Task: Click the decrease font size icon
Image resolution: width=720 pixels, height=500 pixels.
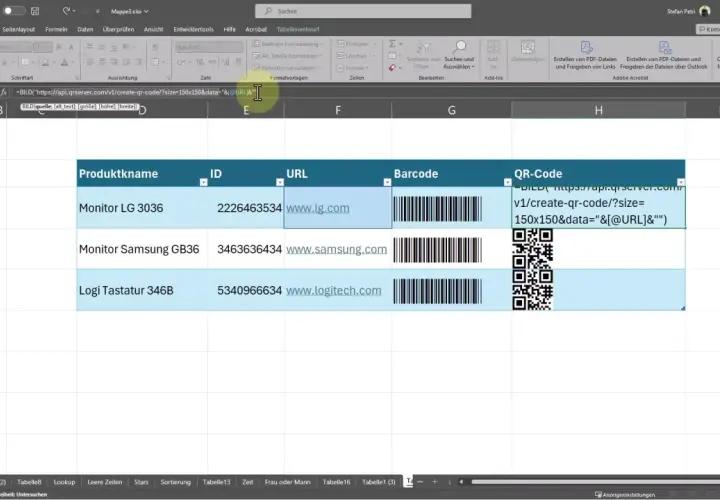Action: tap(70, 47)
